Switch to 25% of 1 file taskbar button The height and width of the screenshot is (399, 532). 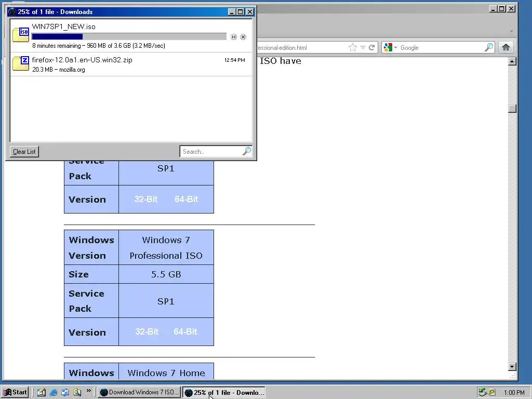click(224, 393)
